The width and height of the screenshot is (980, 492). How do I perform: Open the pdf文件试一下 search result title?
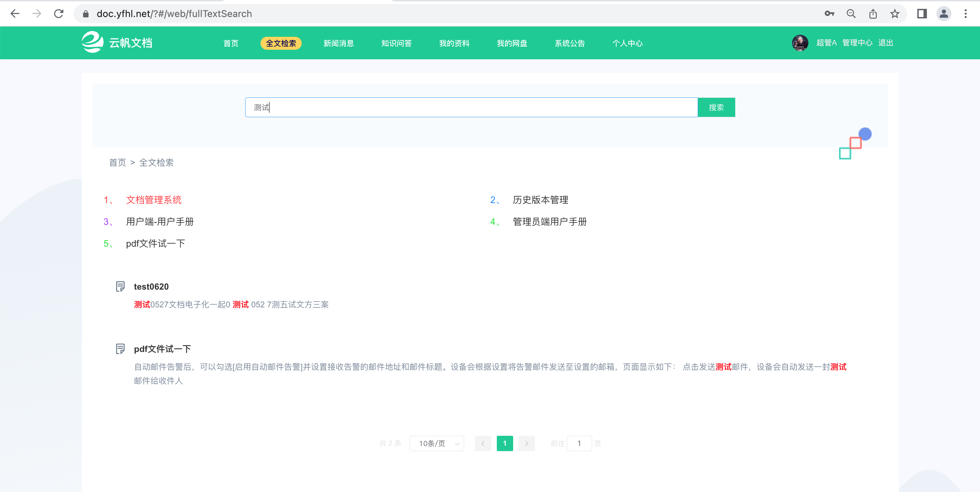point(162,349)
